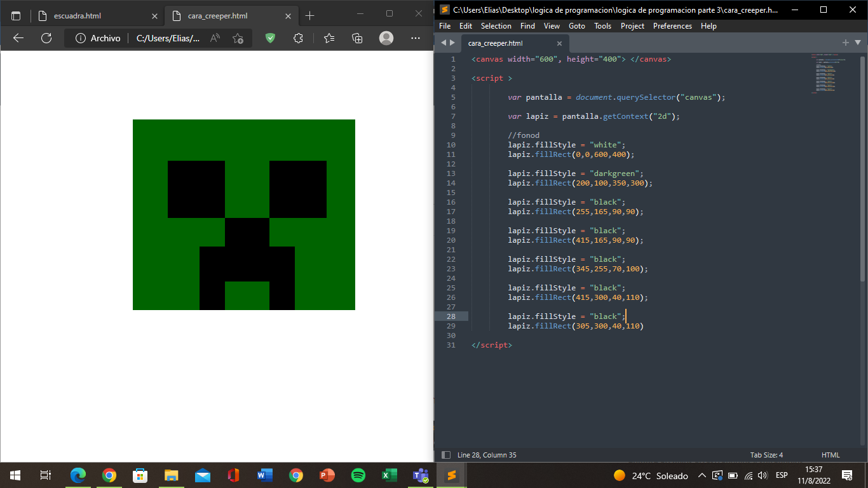Click the Sublime vertical scrollbar
The image size is (868, 488).
(x=862, y=169)
